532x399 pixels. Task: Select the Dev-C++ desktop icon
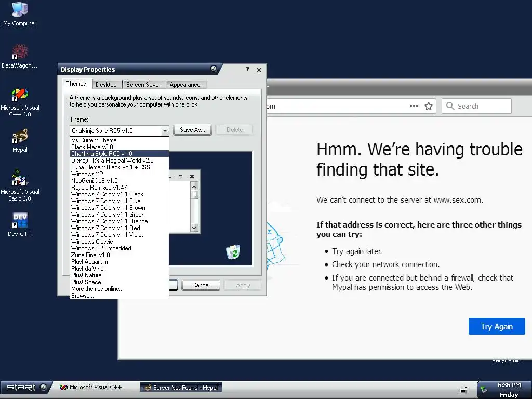20,224
